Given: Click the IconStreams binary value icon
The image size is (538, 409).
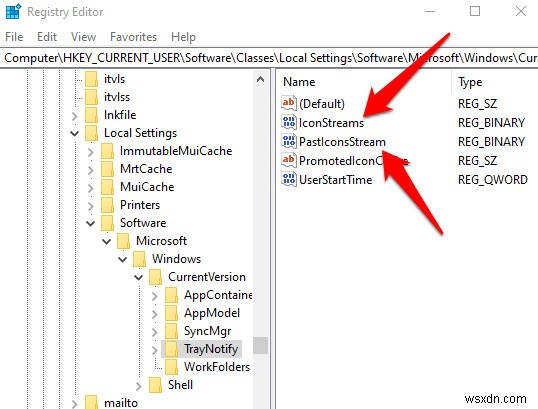Looking at the screenshot, I should click(289, 122).
